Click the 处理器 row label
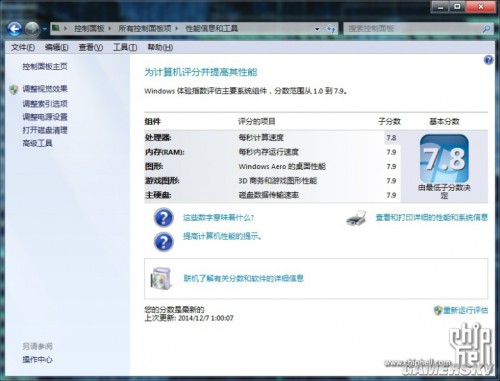This screenshot has height=381, width=500. (158, 138)
